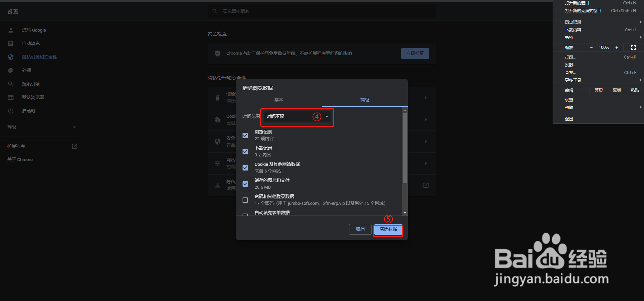Click the dialog scrollbar thumb
The width and height of the screenshot is (644, 301).
pos(405,148)
